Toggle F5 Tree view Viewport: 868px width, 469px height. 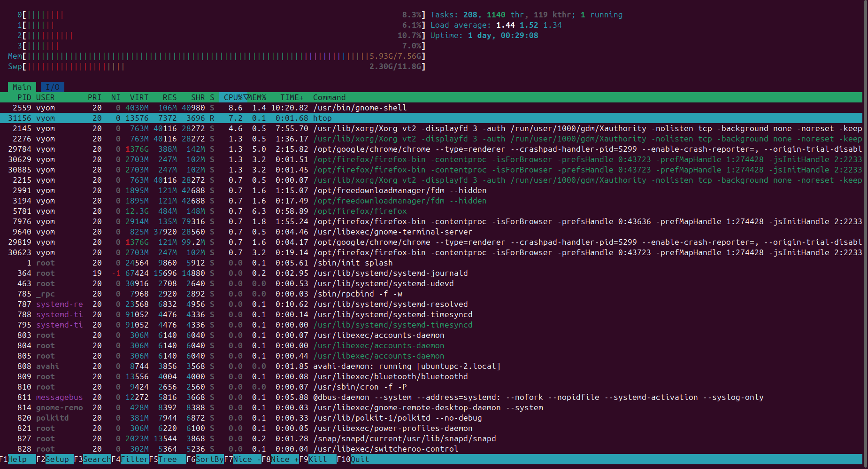(x=168, y=459)
